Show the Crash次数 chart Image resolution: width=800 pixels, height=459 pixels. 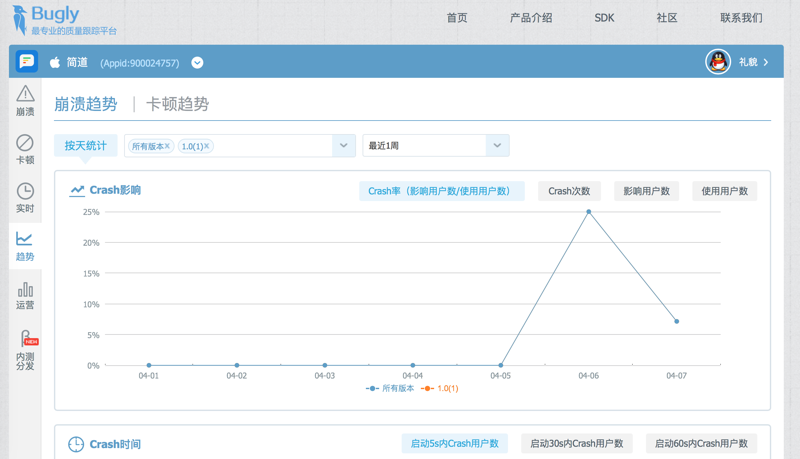point(569,191)
